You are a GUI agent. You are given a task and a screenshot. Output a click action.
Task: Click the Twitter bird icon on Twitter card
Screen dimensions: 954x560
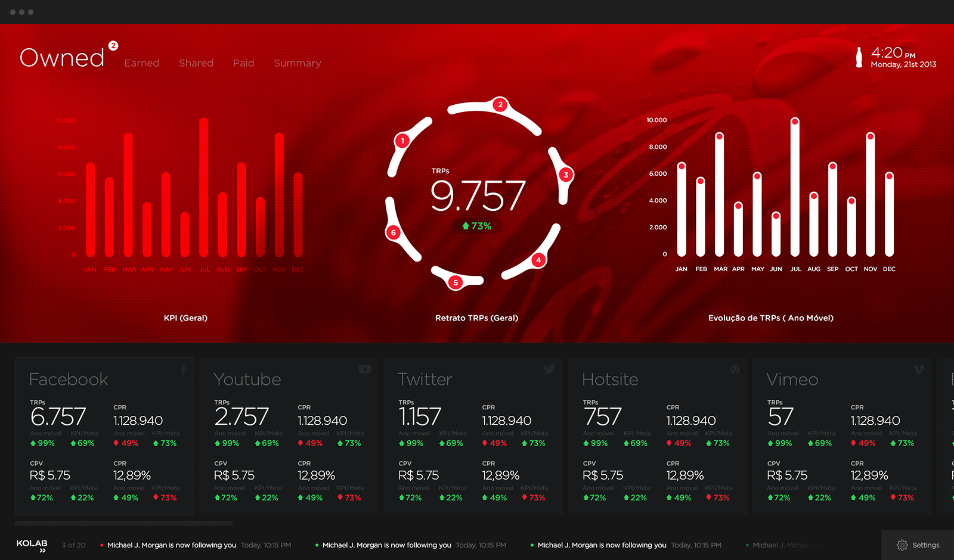(x=549, y=369)
